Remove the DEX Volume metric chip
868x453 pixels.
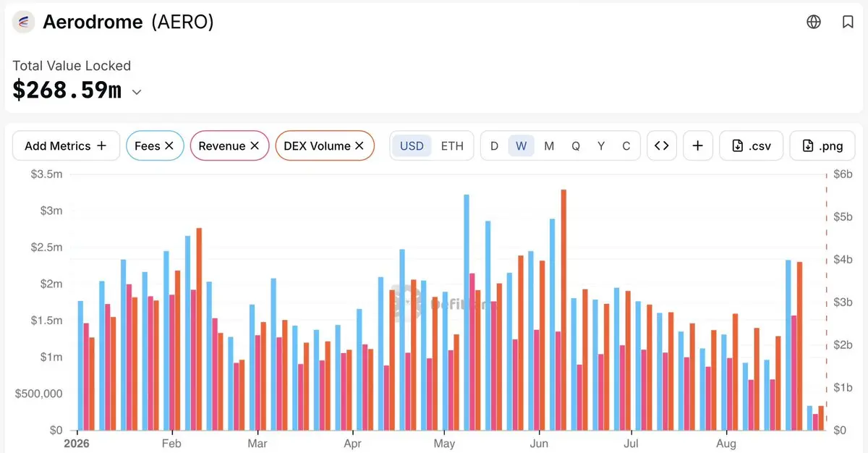tap(359, 145)
